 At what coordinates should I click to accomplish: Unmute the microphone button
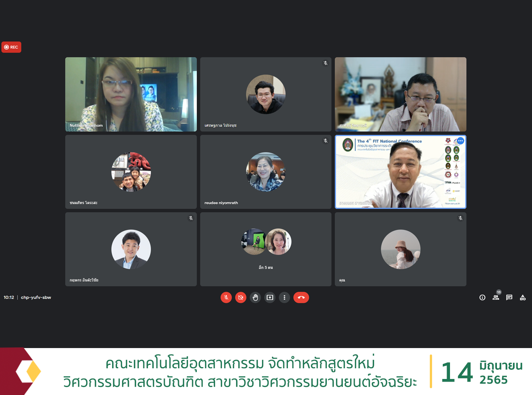(x=226, y=297)
